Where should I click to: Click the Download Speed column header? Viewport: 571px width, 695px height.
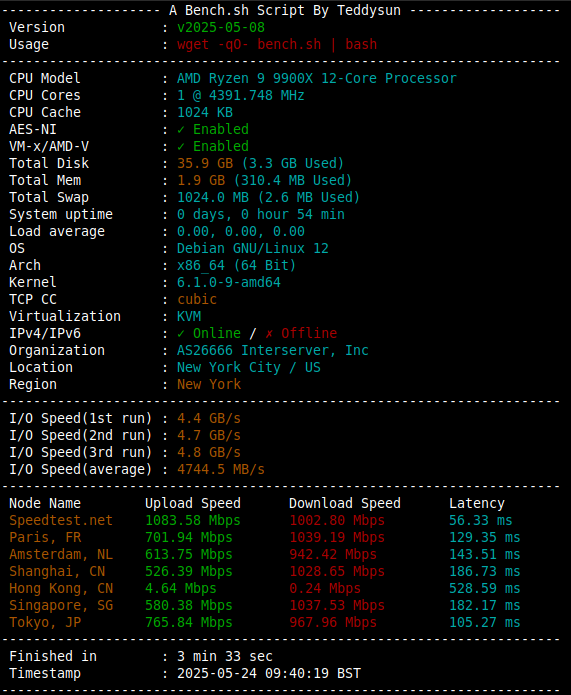click(345, 504)
